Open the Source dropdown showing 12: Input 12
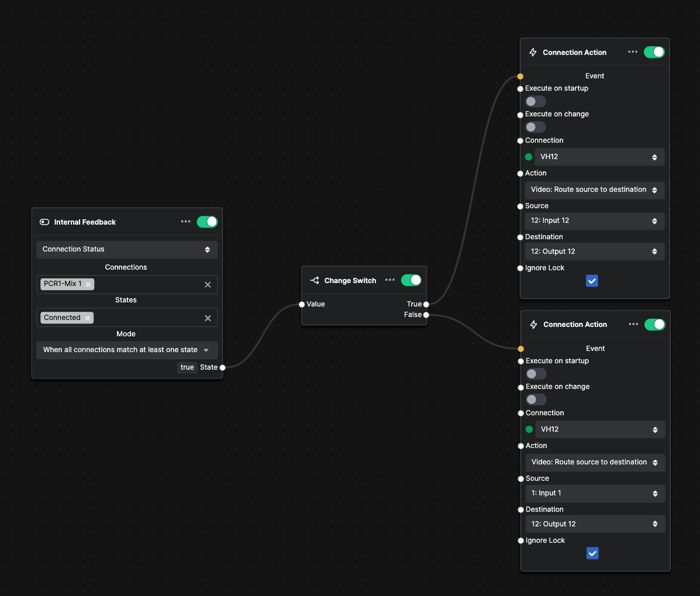Viewport: 700px width, 596px height. click(x=595, y=221)
